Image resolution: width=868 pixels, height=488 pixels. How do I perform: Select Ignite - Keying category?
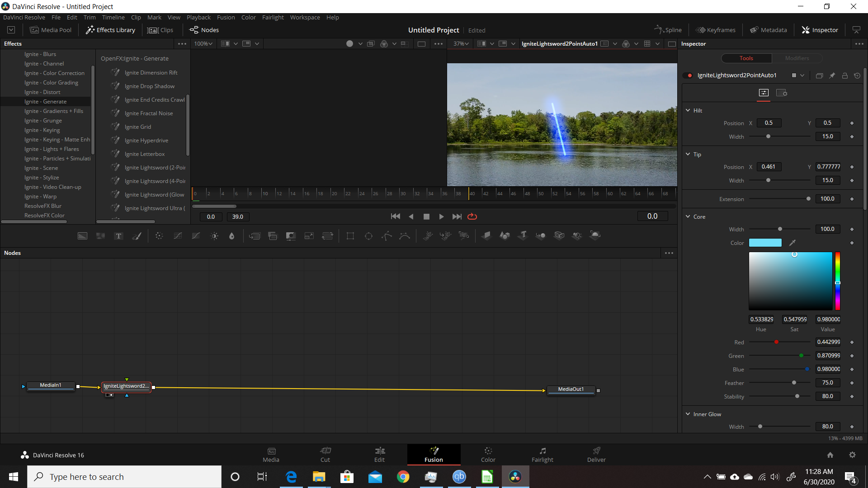click(x=42, y=130)
